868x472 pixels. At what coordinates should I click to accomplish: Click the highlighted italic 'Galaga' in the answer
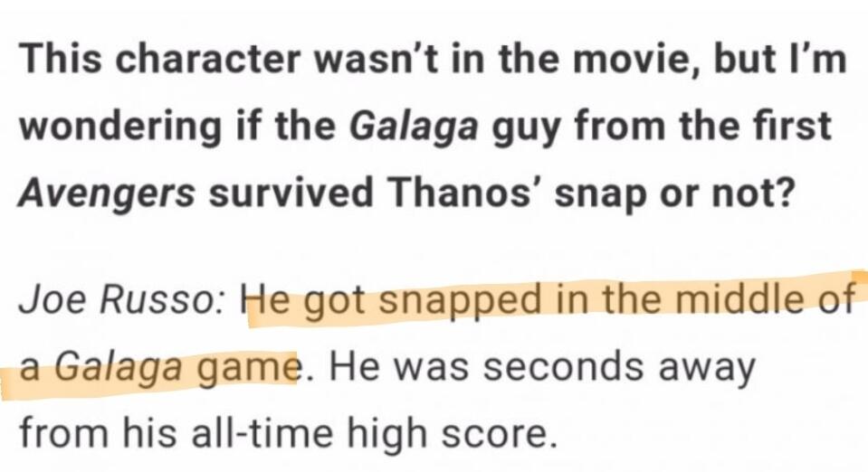coord(114,368)
